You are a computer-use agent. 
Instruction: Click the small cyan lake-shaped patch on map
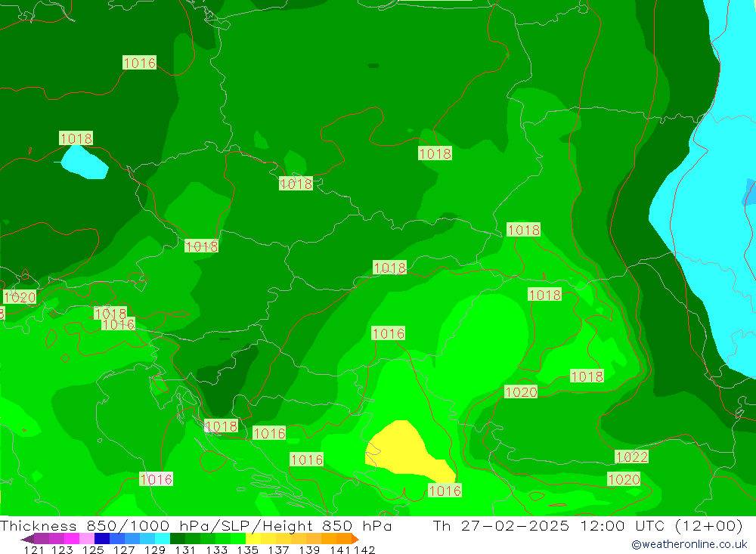tap(85, 162)
